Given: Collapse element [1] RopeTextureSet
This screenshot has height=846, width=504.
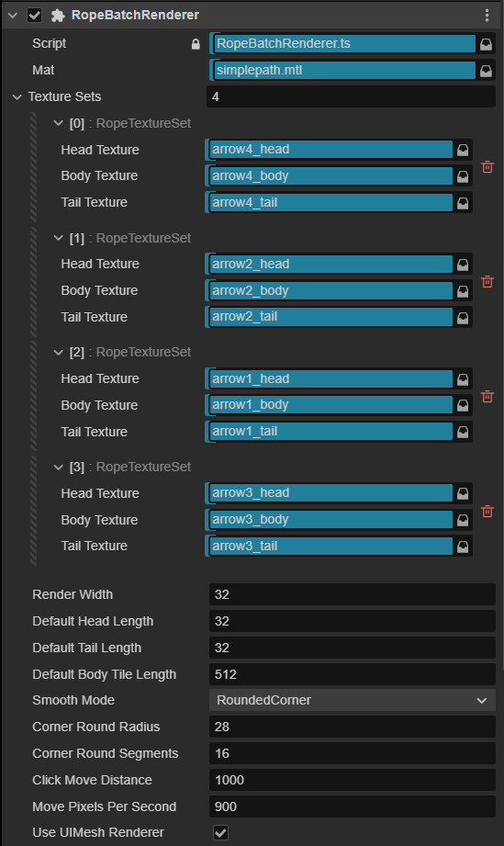Looking at the screenshot, I should pyautogui.click(x=58, y=238).
